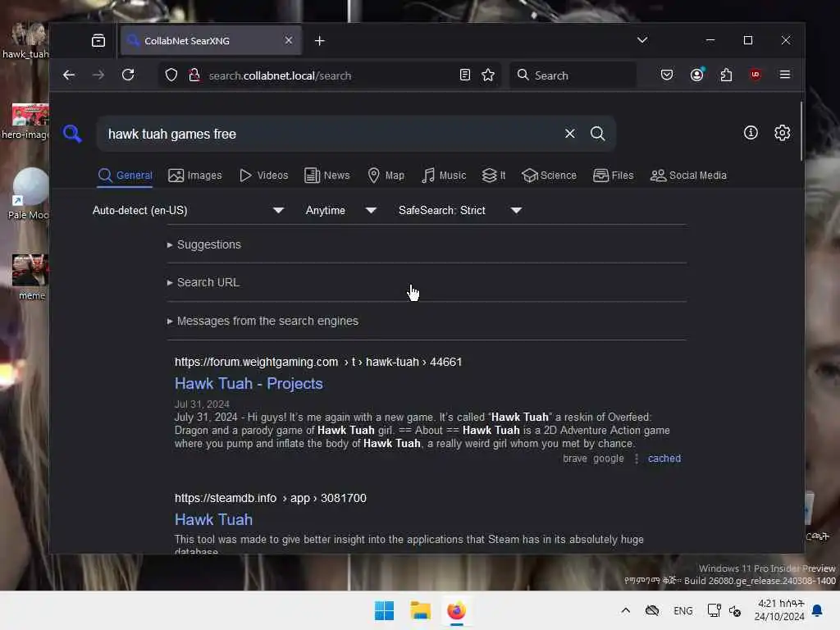The height and width of the screenshot is (630, 840).
Task: Click the page vertical scrollbar
Action: [x=801, y=131]
